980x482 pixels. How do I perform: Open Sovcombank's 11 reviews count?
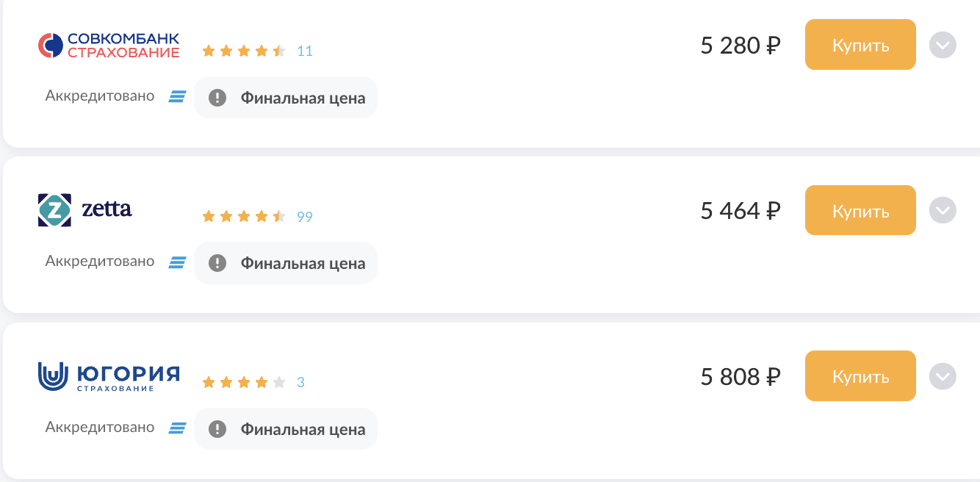305,51
